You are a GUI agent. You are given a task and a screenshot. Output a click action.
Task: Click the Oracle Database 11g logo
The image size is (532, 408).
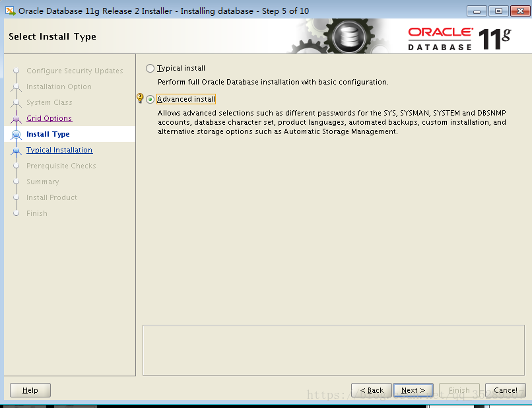tap(459, 39)
